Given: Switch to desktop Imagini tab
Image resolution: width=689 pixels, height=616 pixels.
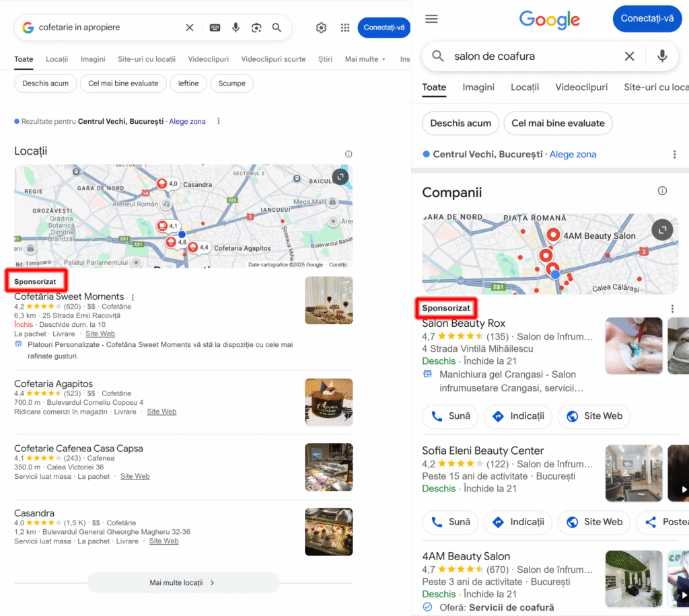Looking at the screenshot, I should tap(93, 59).
